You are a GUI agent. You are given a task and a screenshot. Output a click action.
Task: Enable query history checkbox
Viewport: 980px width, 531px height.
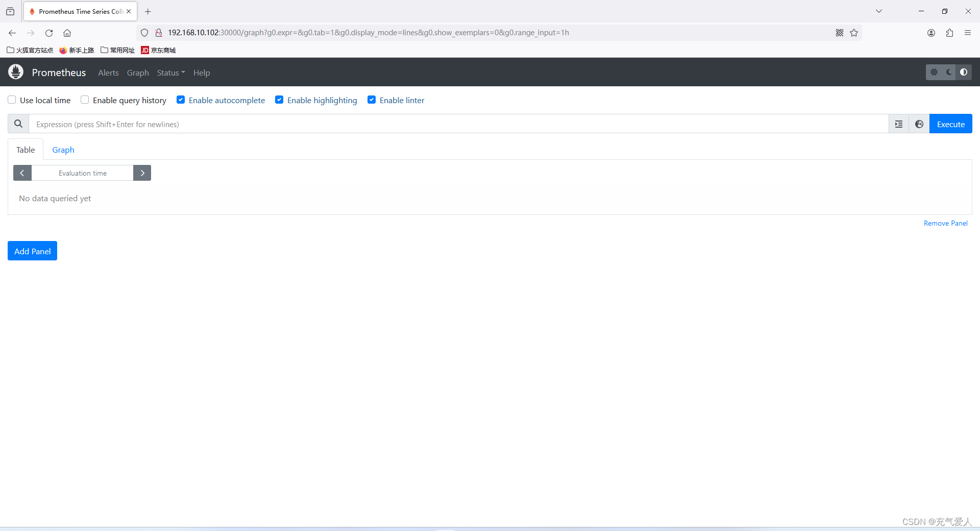pyautogui.click(x=85, y=100)
